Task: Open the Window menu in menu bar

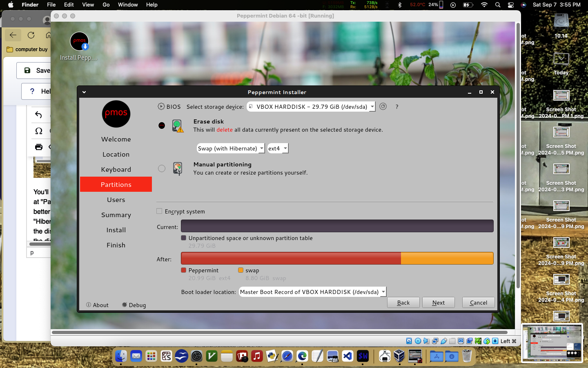Action: (x=128, y=4)
